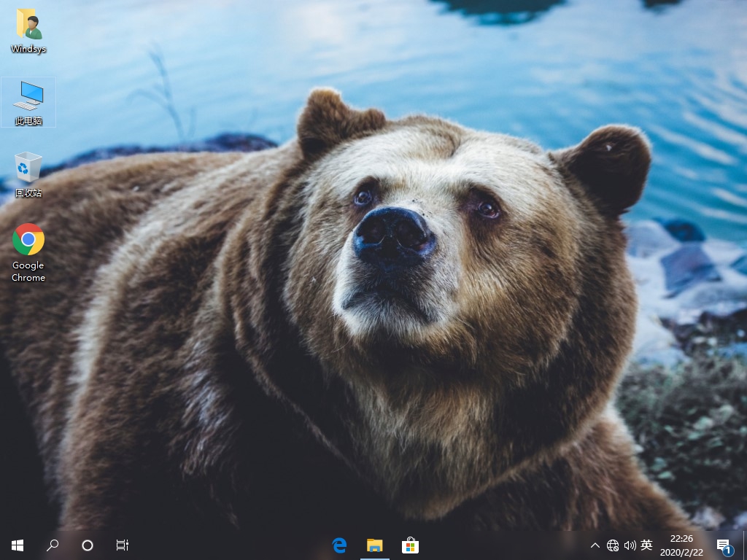The width and height of the screenshot is (747, 560).
Task: Open the clock showing 22:26
Action: pos(681,539)
